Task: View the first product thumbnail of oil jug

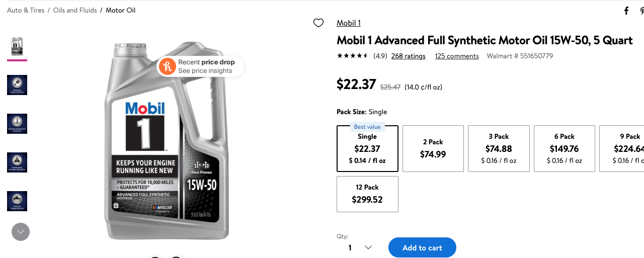Action: (x=17, y=46)
